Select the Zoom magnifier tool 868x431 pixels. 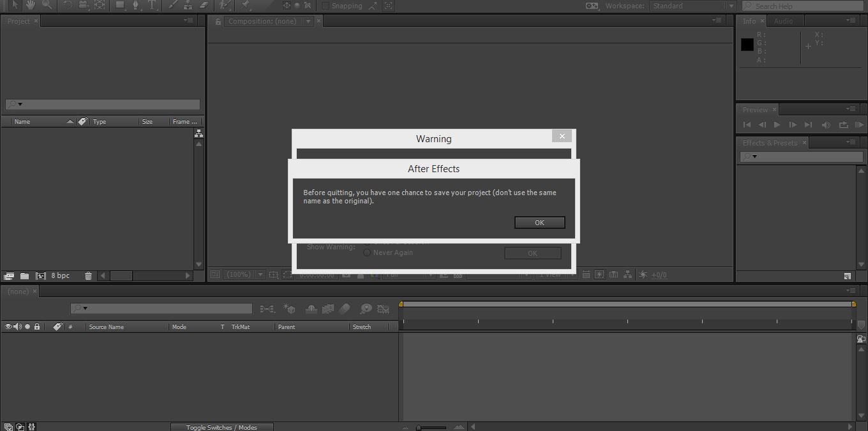pos(47,5)
